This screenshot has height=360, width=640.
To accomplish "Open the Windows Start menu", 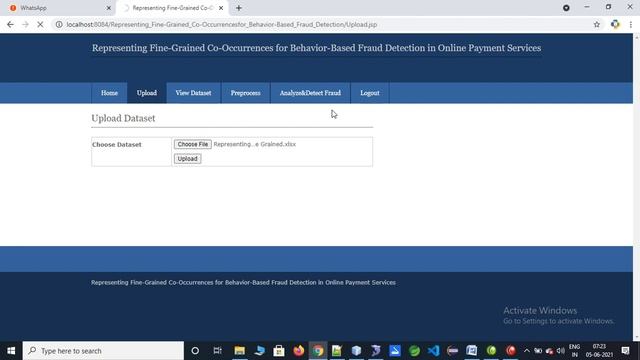I will [11, 351].
